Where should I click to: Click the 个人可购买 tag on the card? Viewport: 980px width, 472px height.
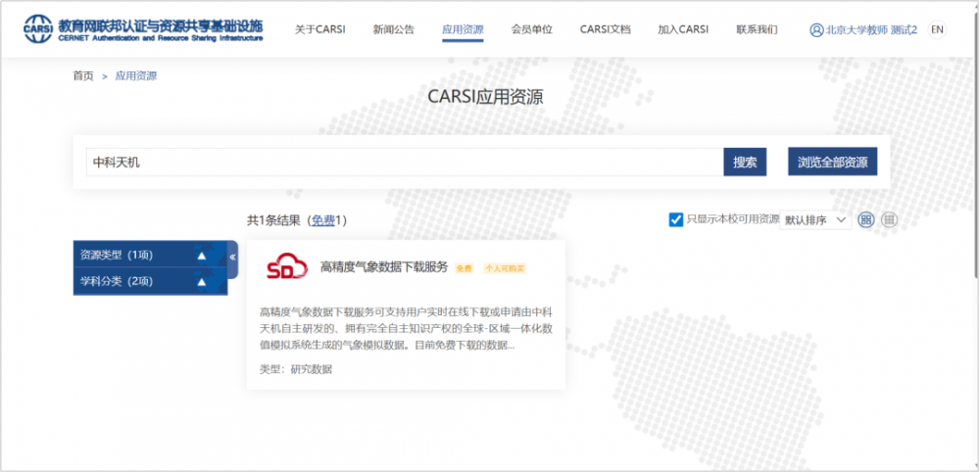tap(505, 268)
